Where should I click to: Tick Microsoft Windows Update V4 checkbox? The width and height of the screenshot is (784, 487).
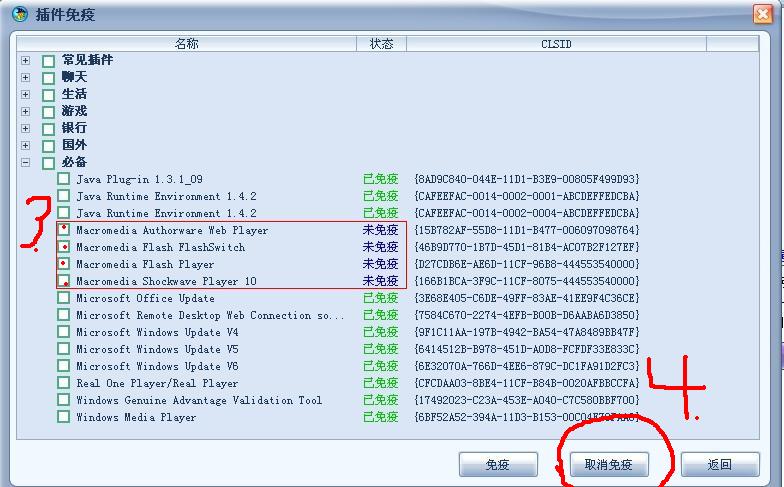pyautogui.click(x=64, y=332)
